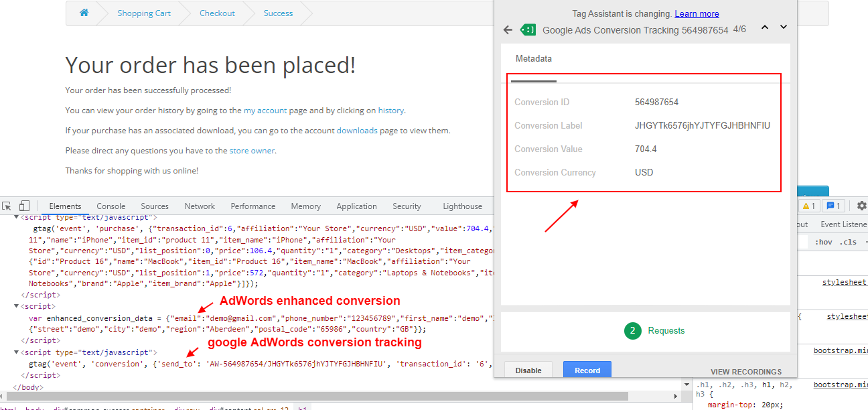Open the Sources tab
Screen dimensions: 868x410
tap(155, 206)
